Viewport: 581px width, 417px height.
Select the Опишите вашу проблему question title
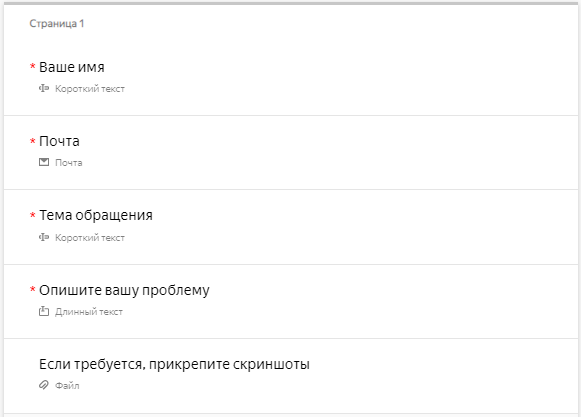point(124,290)
